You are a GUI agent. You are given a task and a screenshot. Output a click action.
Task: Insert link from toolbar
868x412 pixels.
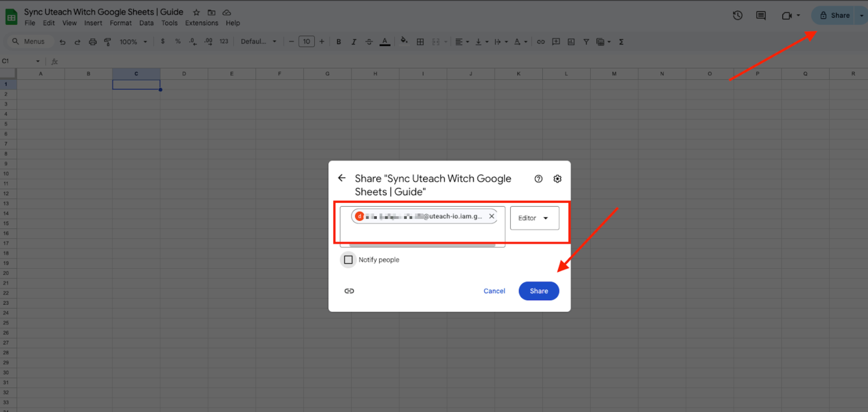coord(541,42)
